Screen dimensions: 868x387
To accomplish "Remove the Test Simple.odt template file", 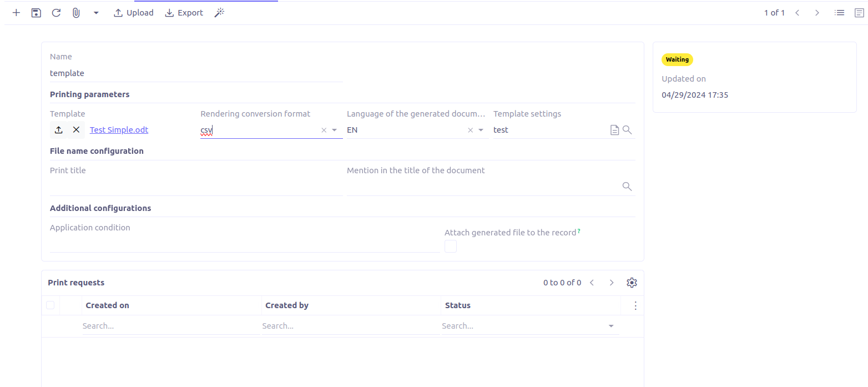I will pos(77,130).
